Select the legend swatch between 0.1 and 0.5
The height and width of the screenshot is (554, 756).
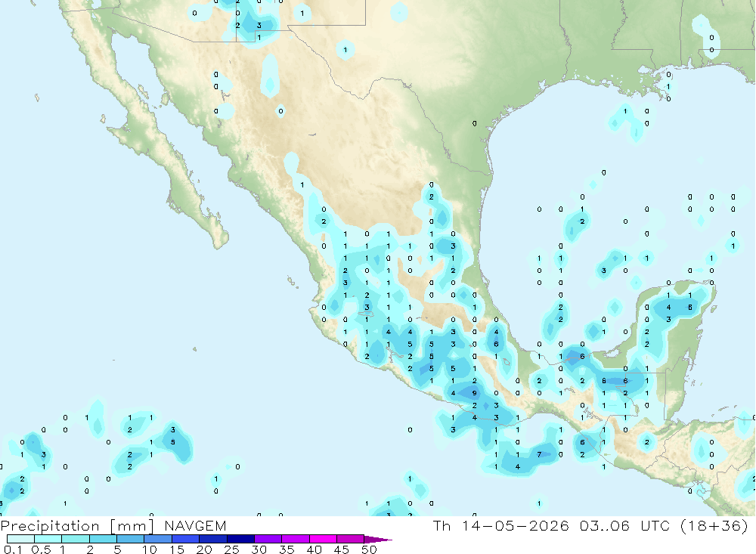coord(20,539)
